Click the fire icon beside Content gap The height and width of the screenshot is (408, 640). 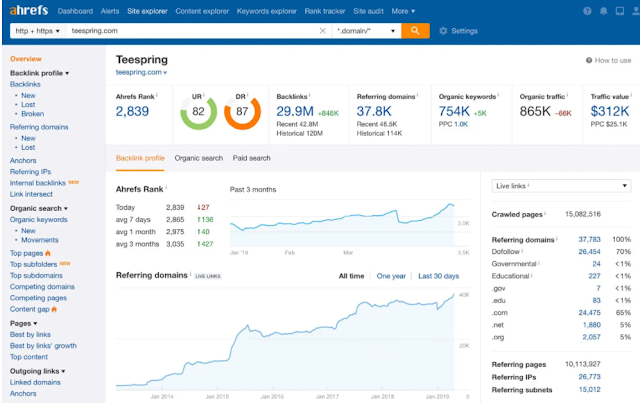pyautogui.click(x=54, y=309)
